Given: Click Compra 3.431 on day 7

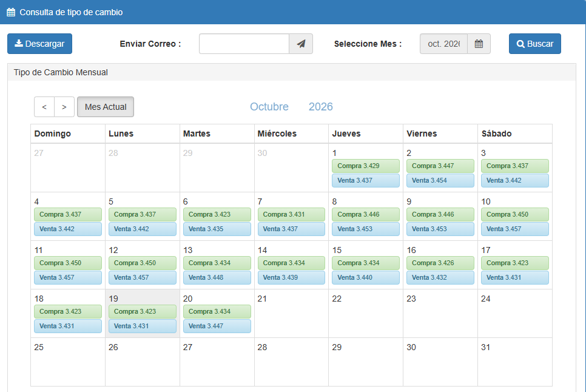Looking at the screenshot, I should click(x=291, y=214).
